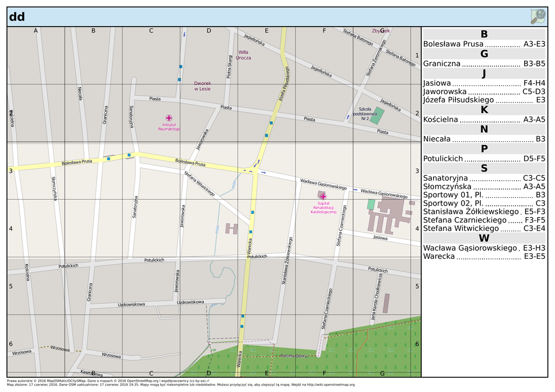This screenshot has width=555, height=392.
Task: Click the MapOSMatic magnifier logo in the header
Action: click(x=538, y=17)
